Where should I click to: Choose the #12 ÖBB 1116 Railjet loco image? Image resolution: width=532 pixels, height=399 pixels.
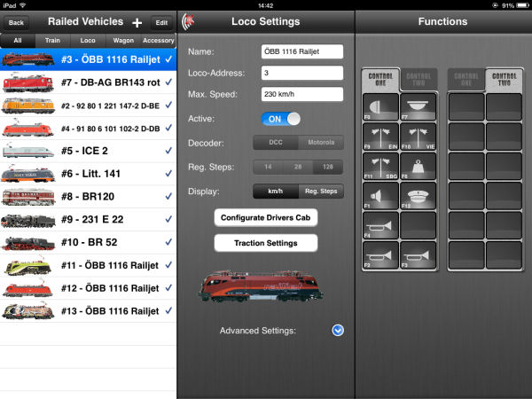click(x=27, y=288)
